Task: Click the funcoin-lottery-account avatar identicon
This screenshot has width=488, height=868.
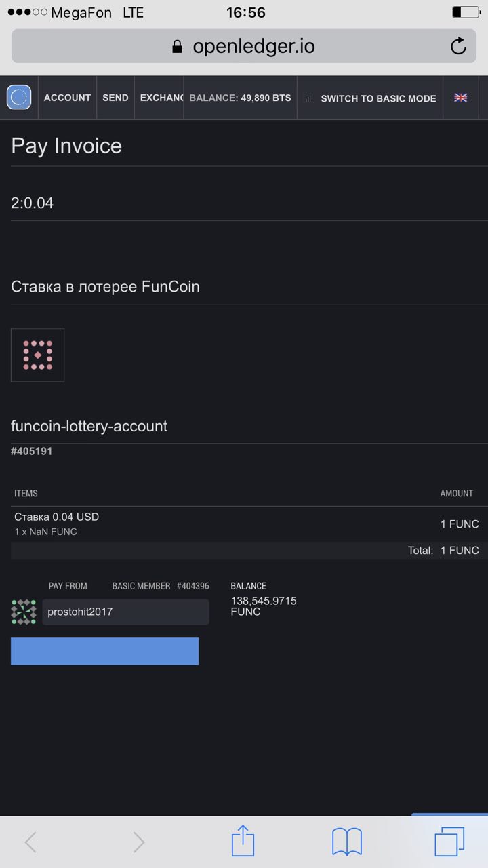Action: point(38,355)
